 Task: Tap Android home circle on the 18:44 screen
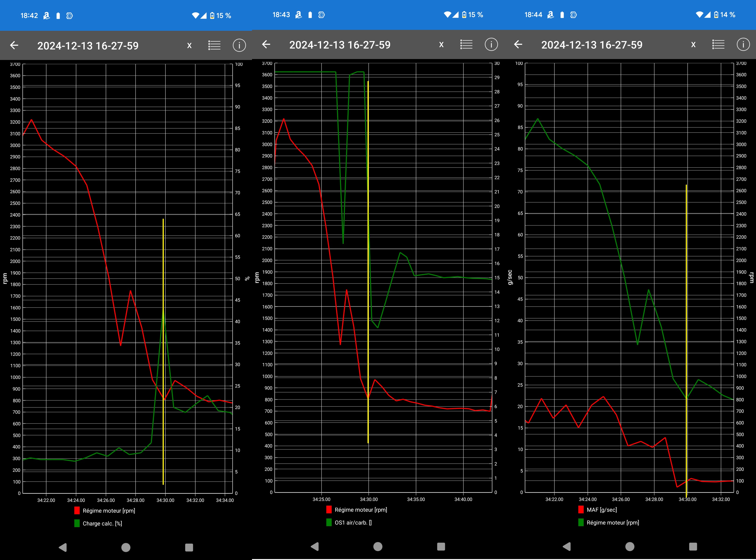(x=630, y=546)
